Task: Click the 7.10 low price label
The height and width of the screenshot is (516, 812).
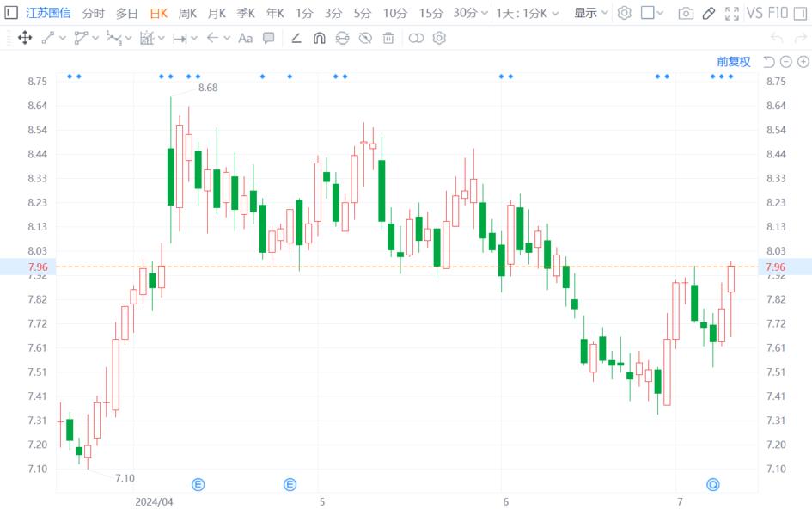Action: 125,478
